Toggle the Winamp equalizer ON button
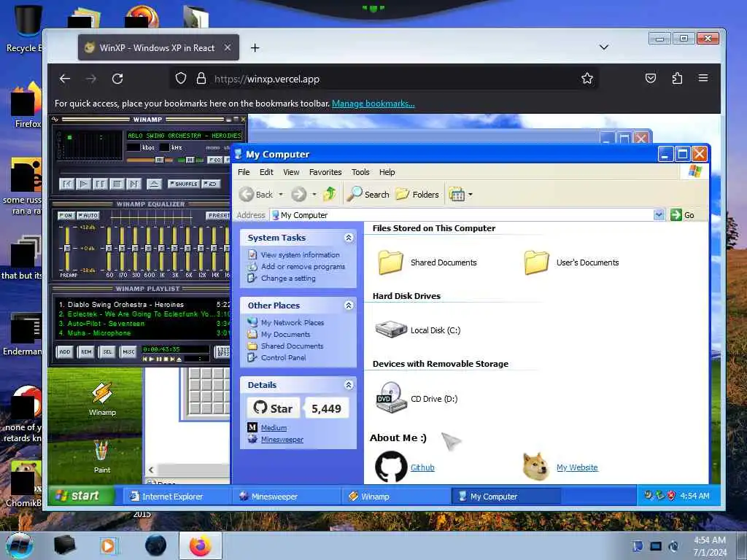 66,215
